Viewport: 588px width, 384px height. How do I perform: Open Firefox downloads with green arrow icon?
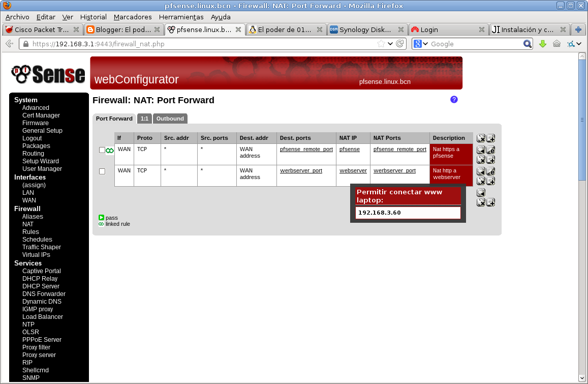click(x=542, y=44)
